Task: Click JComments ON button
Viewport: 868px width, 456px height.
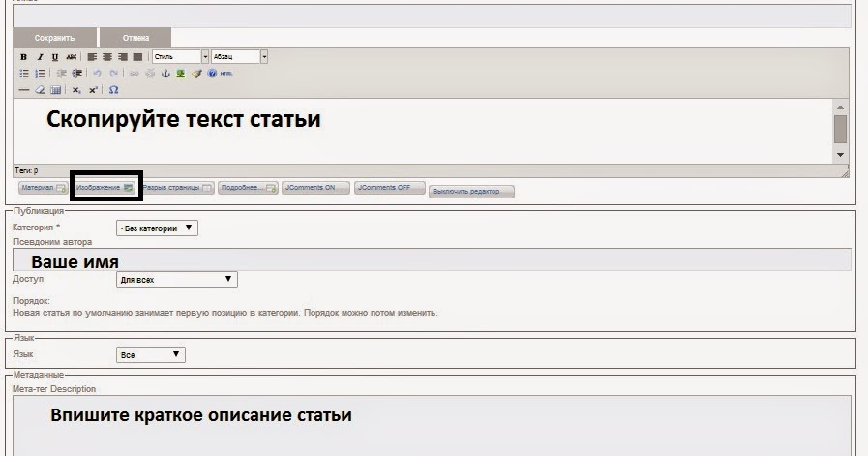Action: point(315,188)
